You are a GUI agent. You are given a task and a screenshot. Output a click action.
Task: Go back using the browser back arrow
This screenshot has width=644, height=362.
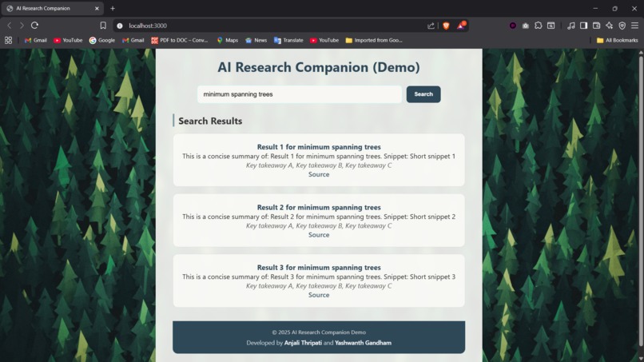click(9, 26)
